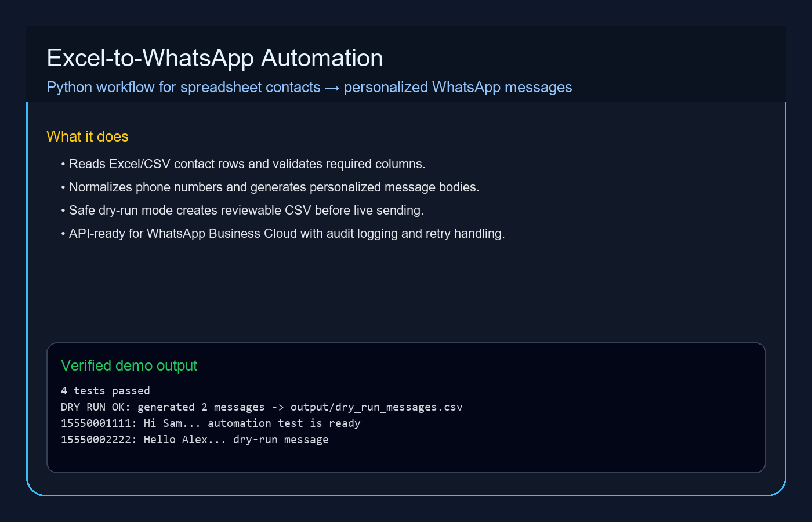This screenshot has width=812, height=522.
Task: Click the subtitle starting 'Python workflow for spreadsheet contacts'
Action: (309, 87)
